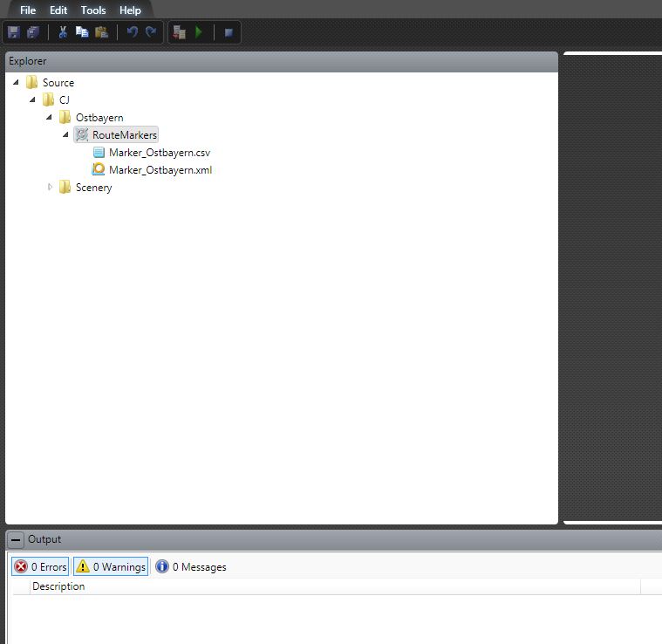Click the Scenery folder icon
The image size is (662, 644).
[x=65, y=187]
